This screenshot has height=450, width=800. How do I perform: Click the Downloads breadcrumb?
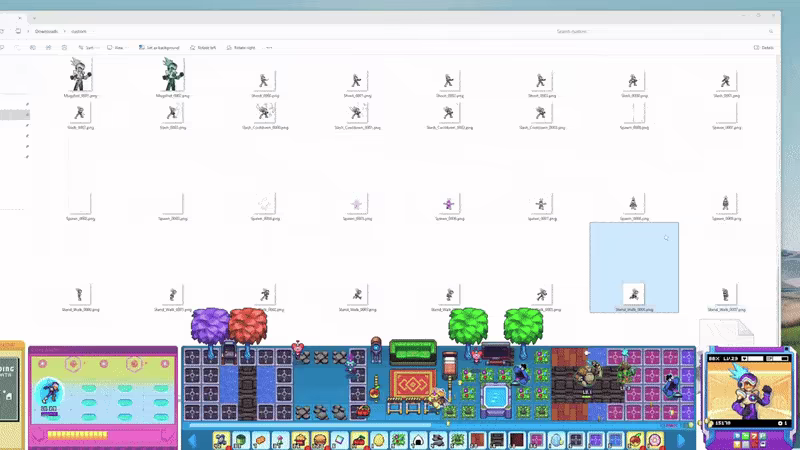[46, 31]
